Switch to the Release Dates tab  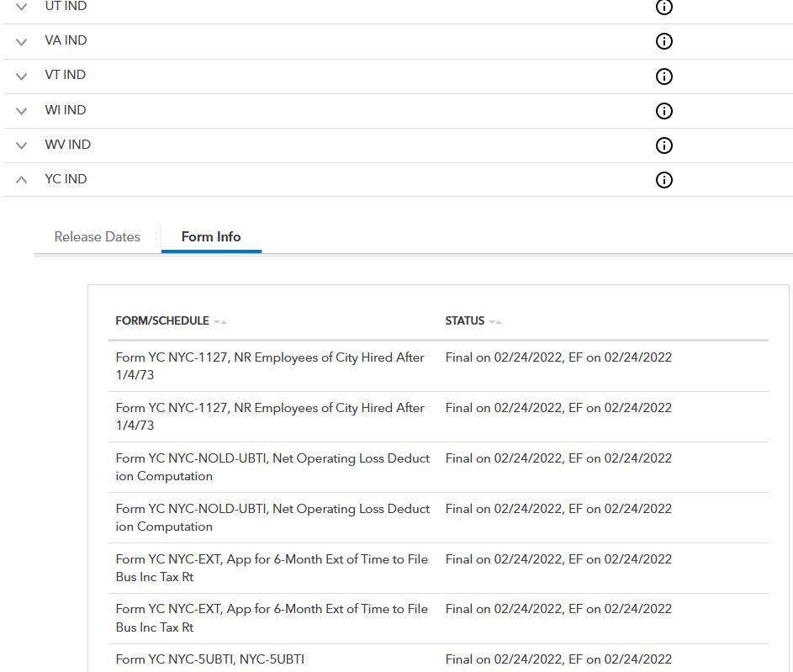click(97, 236)
